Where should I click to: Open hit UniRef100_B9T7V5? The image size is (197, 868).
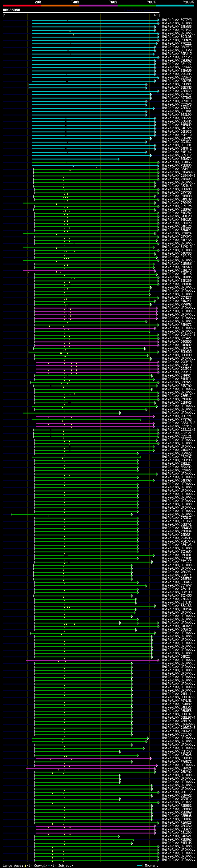tap(177, 20)
